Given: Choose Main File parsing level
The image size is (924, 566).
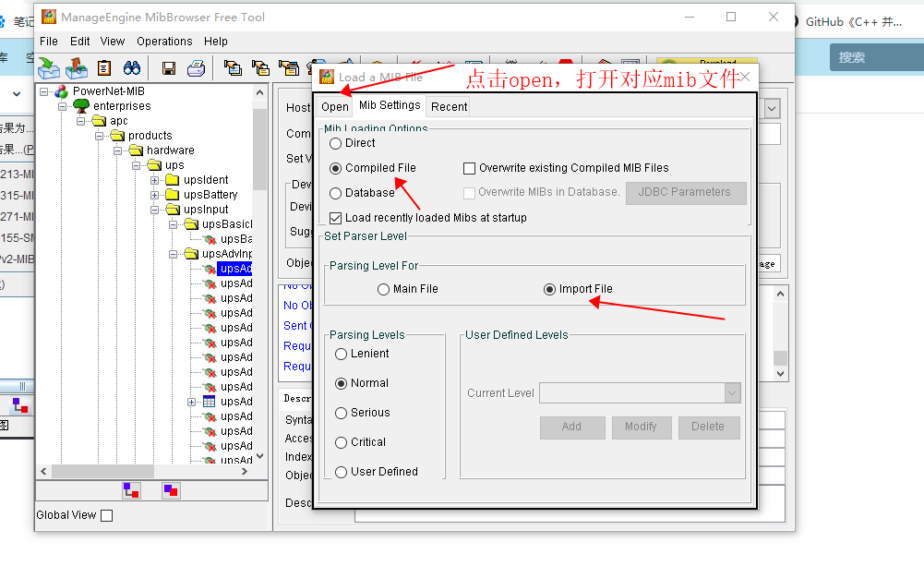Looking at the screenshot, I should 384,290.
